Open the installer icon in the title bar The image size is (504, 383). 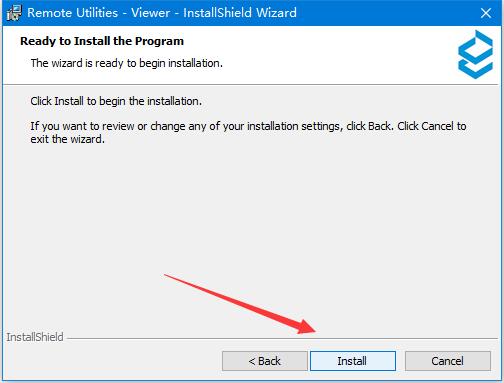[x=14, y=13]
